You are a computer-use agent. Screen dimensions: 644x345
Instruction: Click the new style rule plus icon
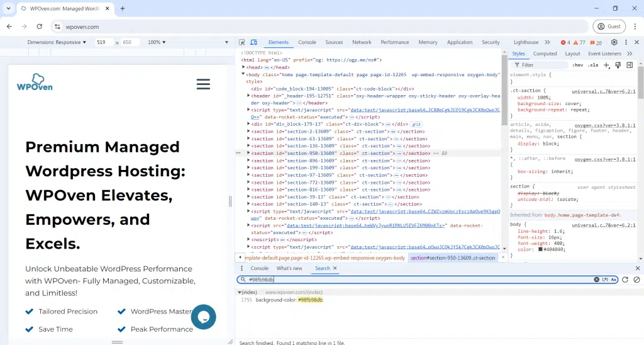[x=607, y=65]
